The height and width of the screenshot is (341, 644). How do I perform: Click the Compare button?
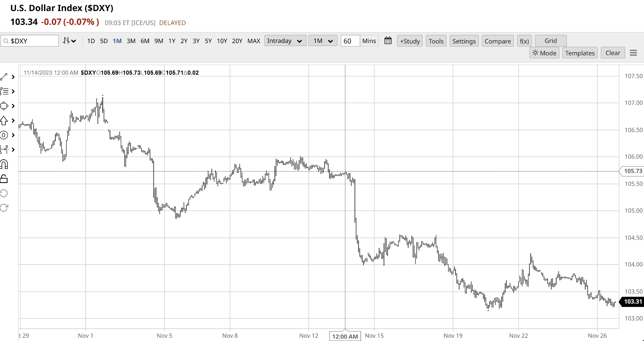pyautogui.click(x=497, y=41)
